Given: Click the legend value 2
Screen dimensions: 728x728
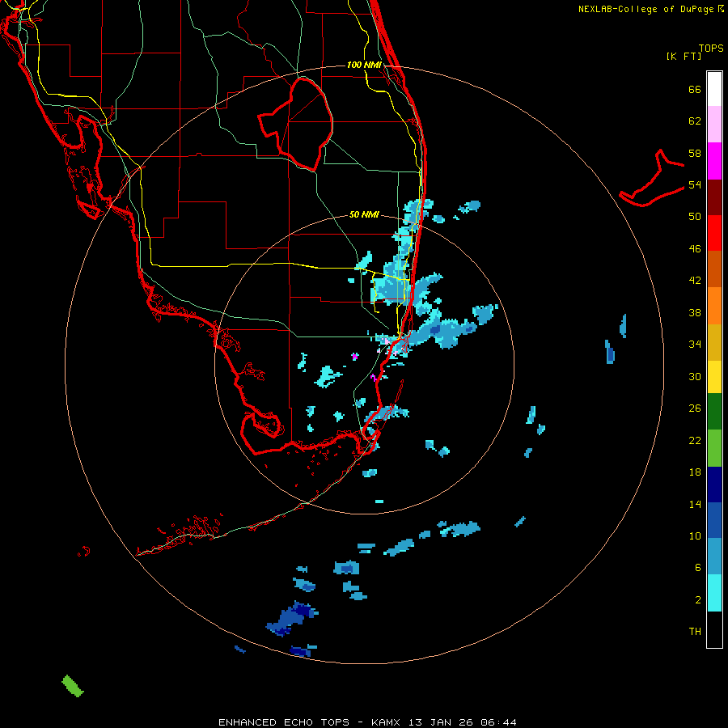Looking at the screenshot, I should (x=697, y=600).
